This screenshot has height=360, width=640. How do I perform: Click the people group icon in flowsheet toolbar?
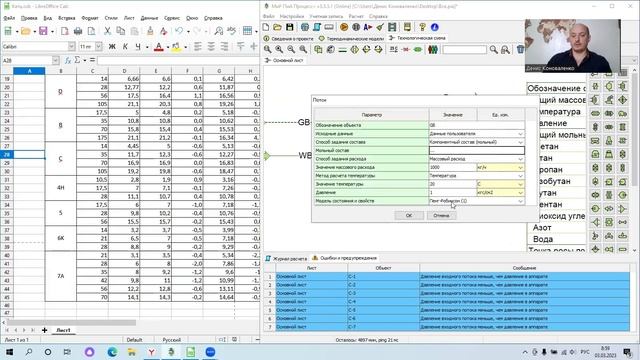(433, 49)
